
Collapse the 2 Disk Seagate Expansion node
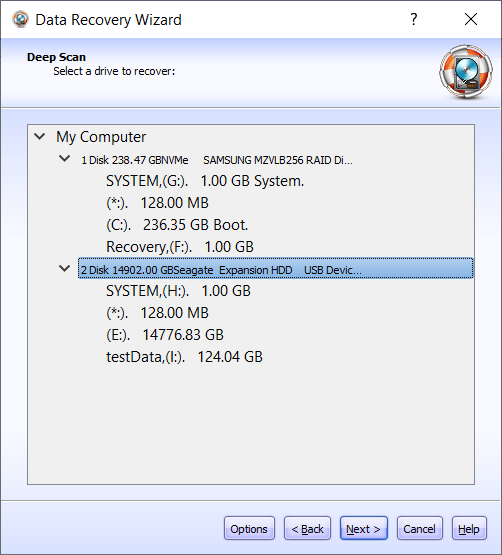click(64, 269)
